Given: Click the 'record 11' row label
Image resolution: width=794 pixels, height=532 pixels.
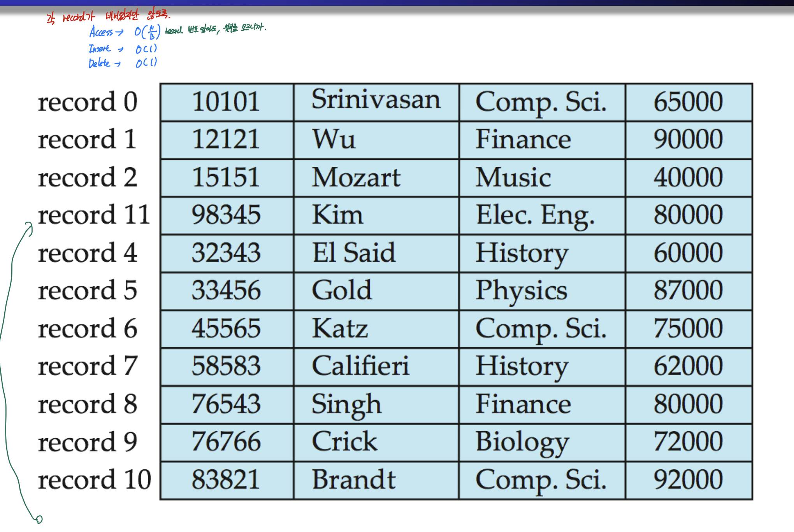Looking at the screenshot, I should coord(94,215).
